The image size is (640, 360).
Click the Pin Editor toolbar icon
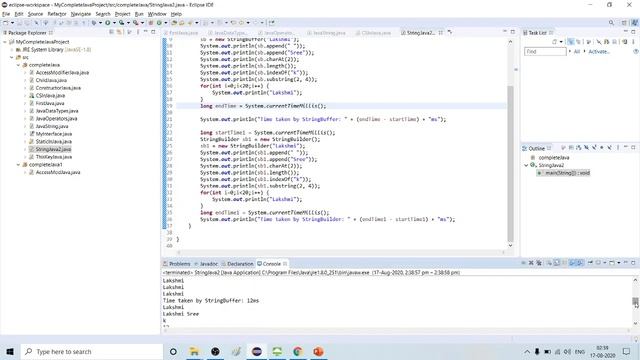point(271,23)
